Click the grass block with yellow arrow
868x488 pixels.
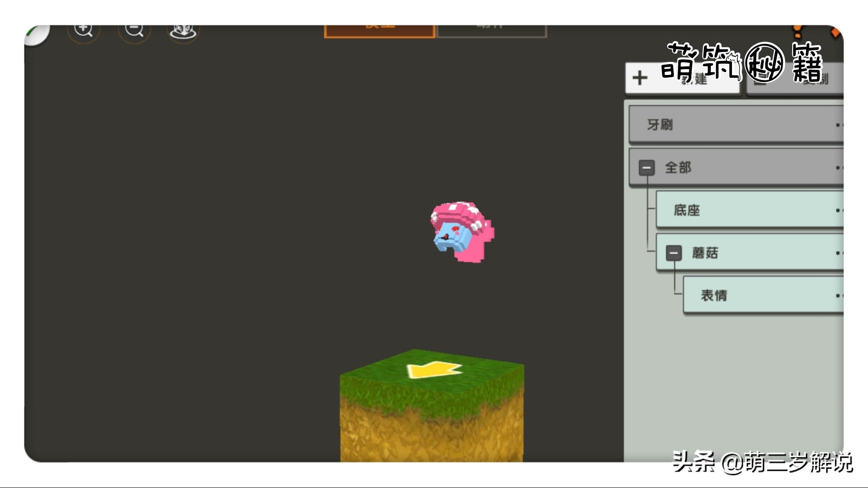point(432,405)
